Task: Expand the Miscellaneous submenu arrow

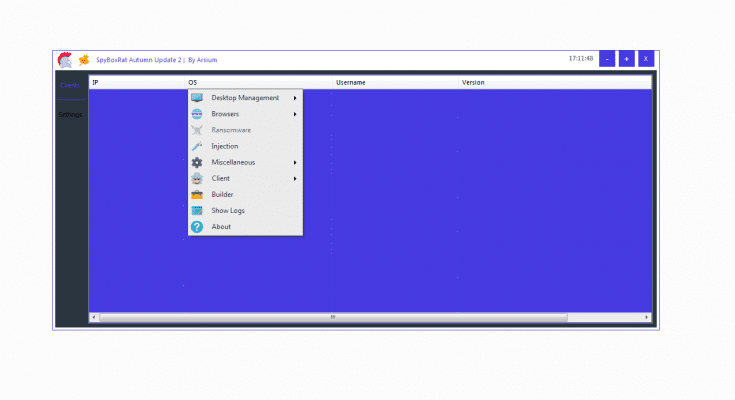Action: tap(294, 162)
